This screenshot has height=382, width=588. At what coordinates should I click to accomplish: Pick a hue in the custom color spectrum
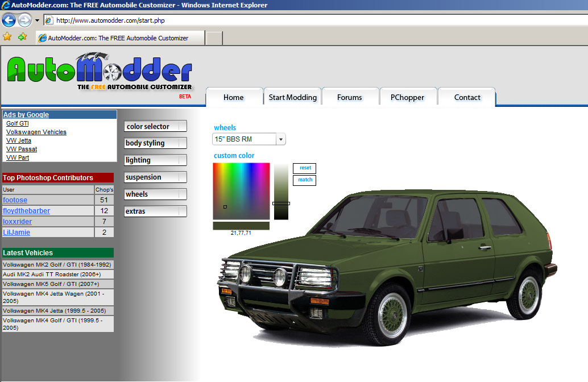tap(241, 191)
